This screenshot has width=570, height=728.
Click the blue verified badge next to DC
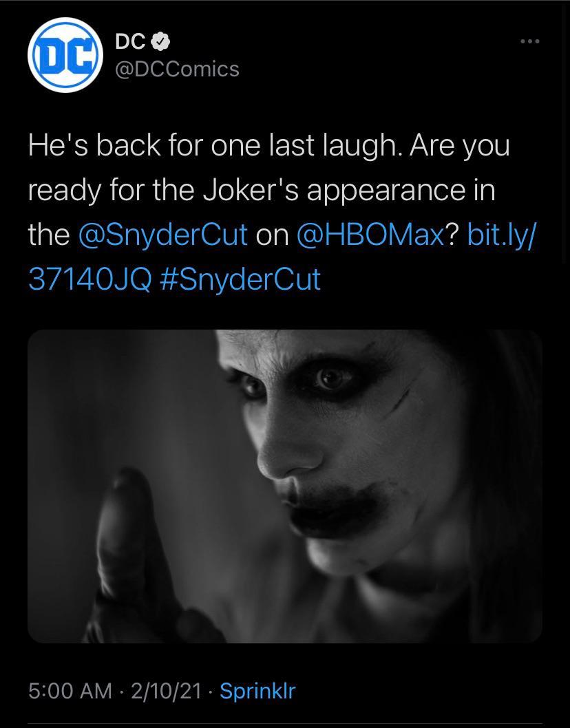pos(160,41)
